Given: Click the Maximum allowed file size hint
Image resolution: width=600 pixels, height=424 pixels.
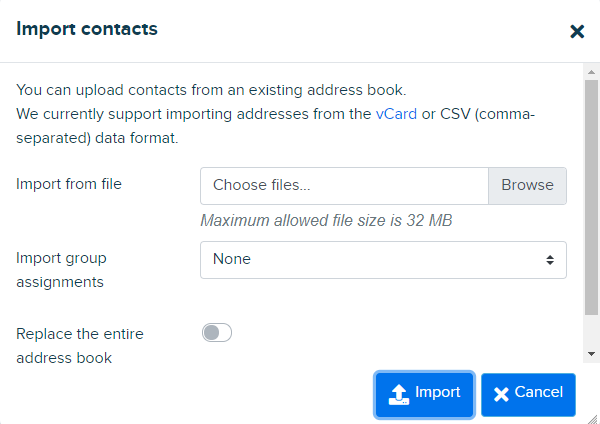Looking at the screenshot, I should coord(326,220).
